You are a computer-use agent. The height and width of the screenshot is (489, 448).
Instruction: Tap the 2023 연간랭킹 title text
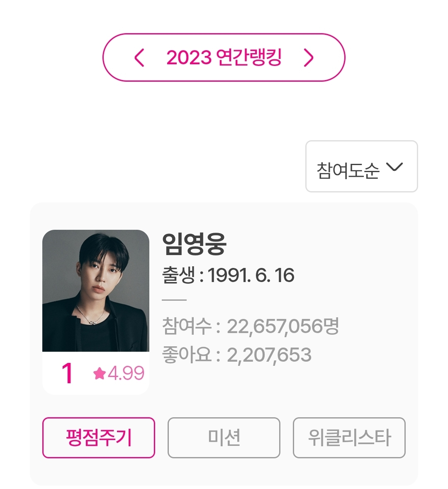tap(224, 58)
